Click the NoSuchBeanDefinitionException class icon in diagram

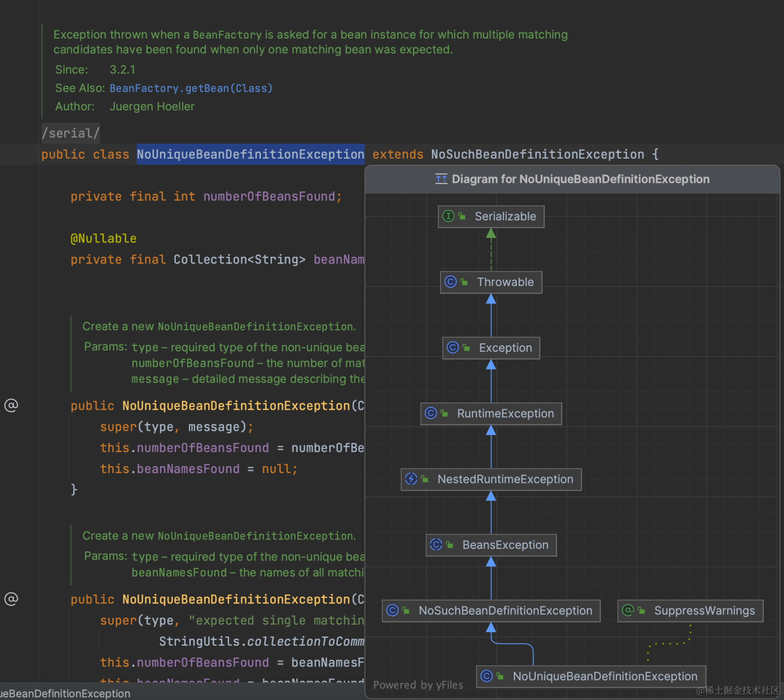(x=392, y=611)
